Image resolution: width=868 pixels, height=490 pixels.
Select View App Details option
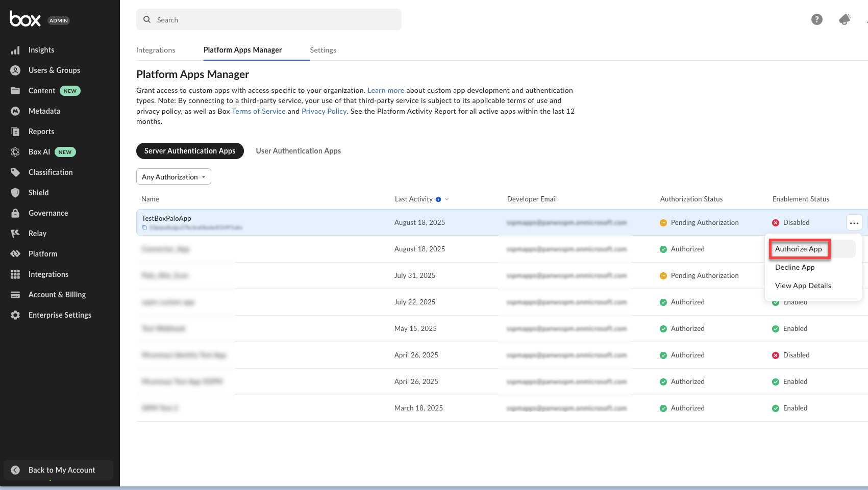[803, 286]
